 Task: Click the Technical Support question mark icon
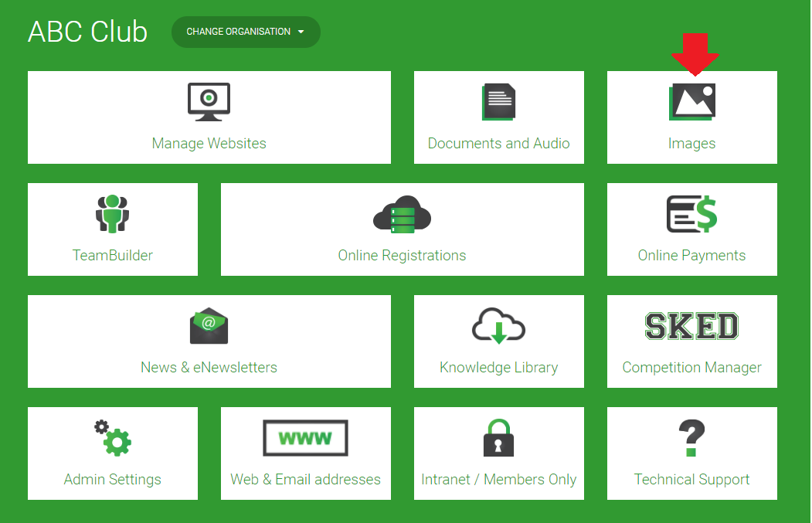coord(691,438)
